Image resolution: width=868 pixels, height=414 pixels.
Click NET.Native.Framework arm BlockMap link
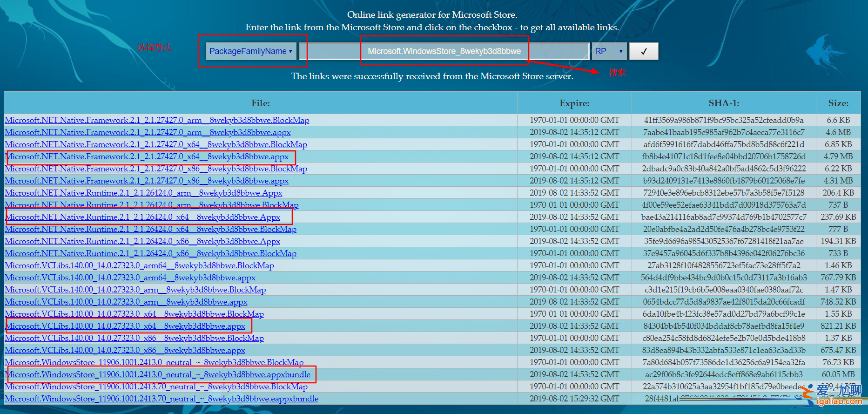[157, 121]
